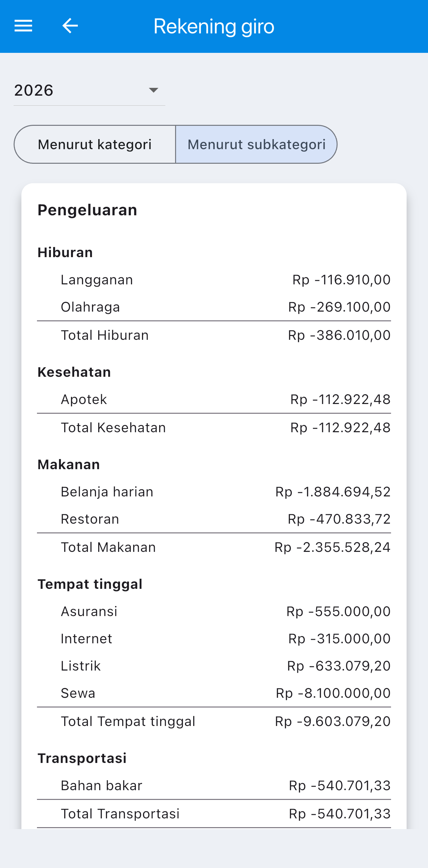The width and height of the screenshot is (428, 868).
Task: Open the Langganan subcategory row
Action: (x=214, y=280)
